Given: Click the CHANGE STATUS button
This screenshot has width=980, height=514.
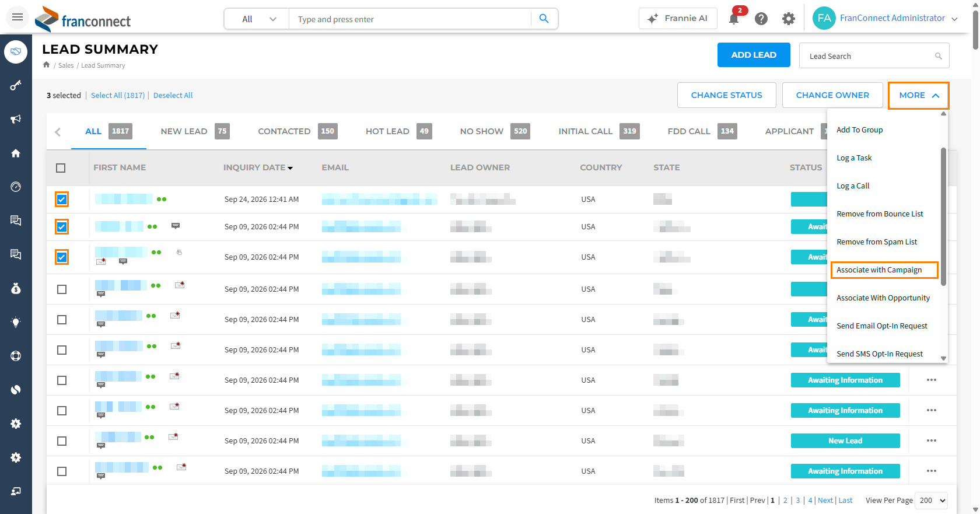Looking at the screenshot, I should pos(727,95).
